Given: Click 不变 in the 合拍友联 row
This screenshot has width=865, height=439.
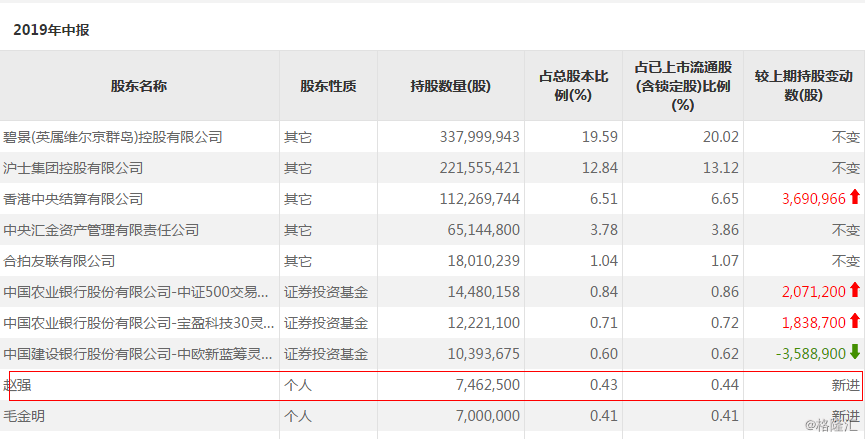Looking at the screenshot, I should [846, 261].
